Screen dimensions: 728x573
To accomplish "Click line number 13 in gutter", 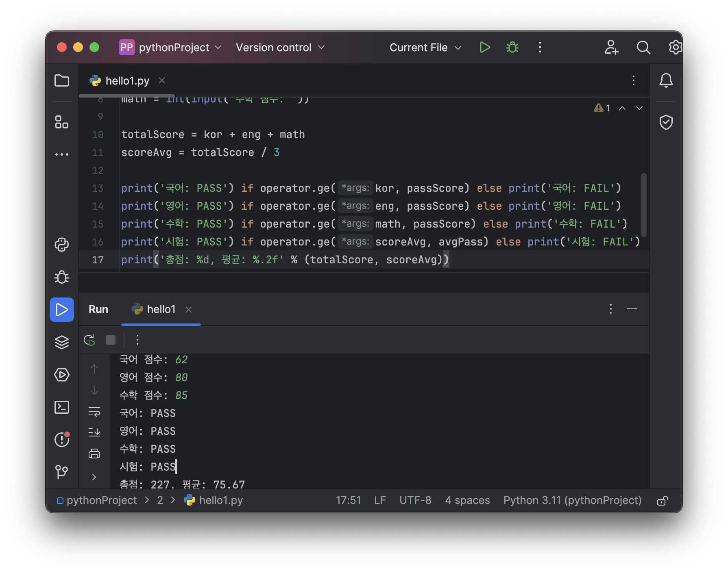I will pos(98,188).
